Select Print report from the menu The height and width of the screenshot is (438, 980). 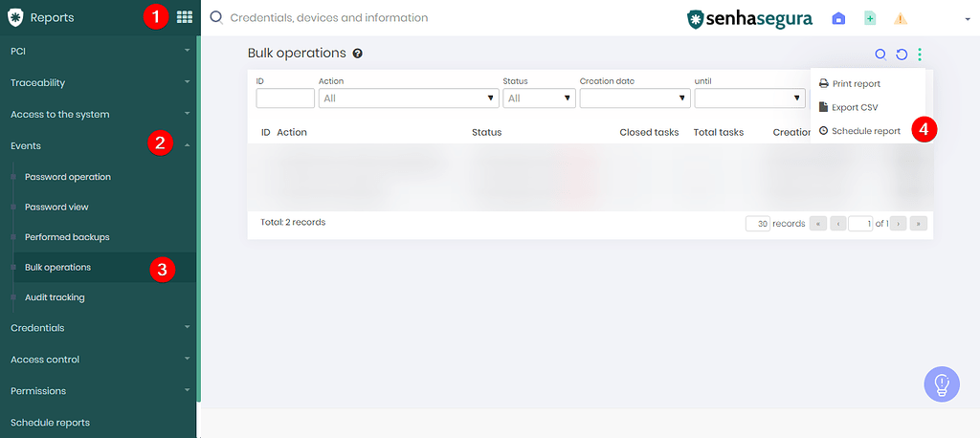[855, 84]
